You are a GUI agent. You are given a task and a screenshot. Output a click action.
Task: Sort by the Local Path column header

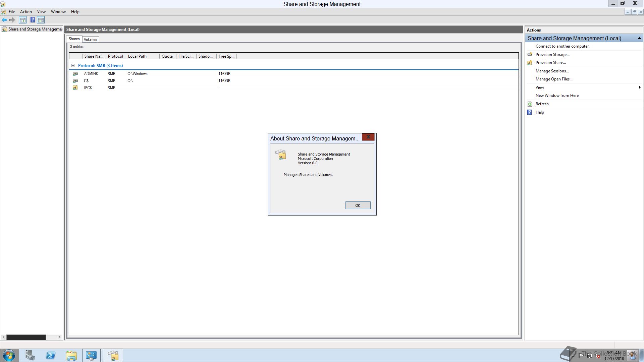pos(143,56)
